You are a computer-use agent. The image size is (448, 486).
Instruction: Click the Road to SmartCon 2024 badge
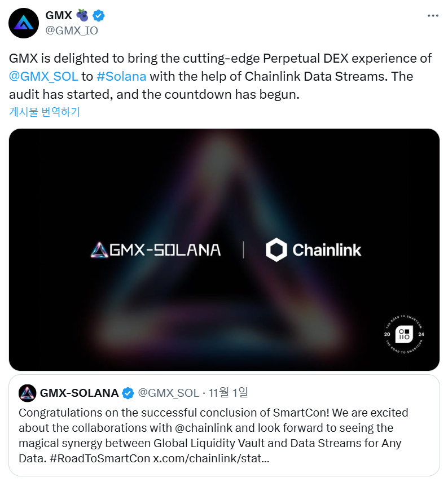point(403,334)
